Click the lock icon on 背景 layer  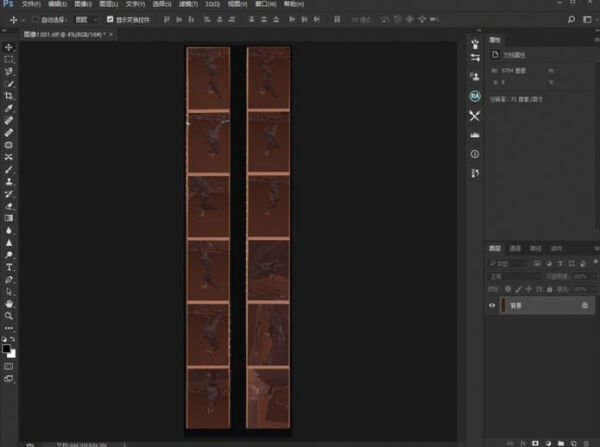pos(584,306)
